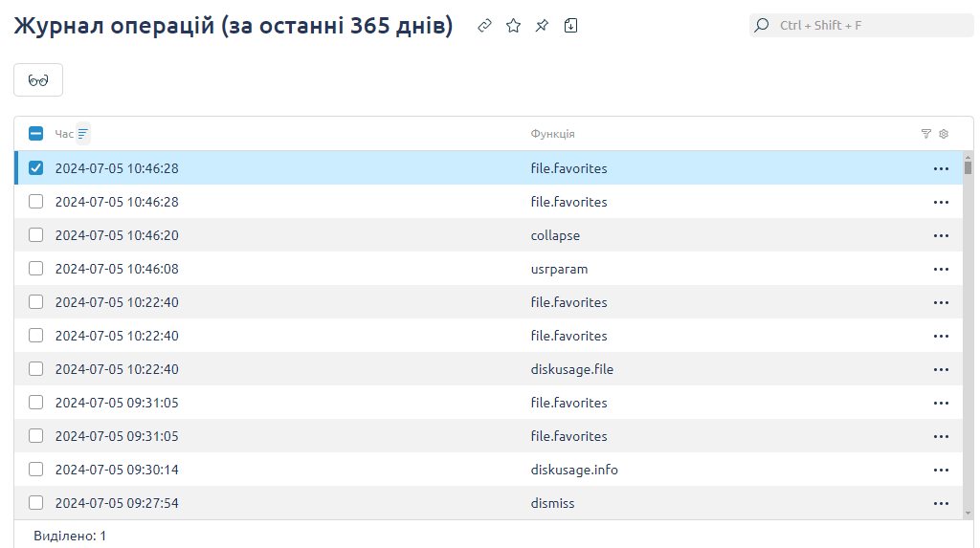Open three-dot menu for unselected 10:46:28 row

click(x=942, y=203)
